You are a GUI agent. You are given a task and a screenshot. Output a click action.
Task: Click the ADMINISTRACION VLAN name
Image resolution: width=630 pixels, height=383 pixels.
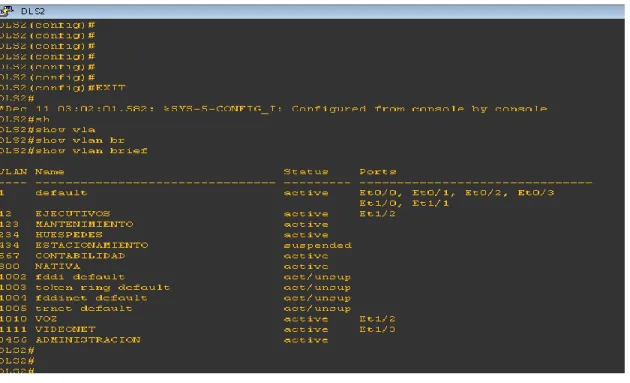88,340
